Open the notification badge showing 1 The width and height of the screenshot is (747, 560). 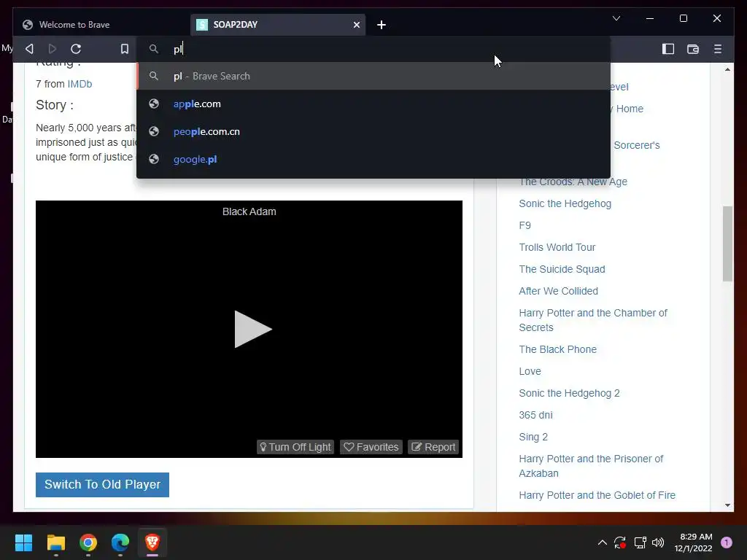point(727,542)
